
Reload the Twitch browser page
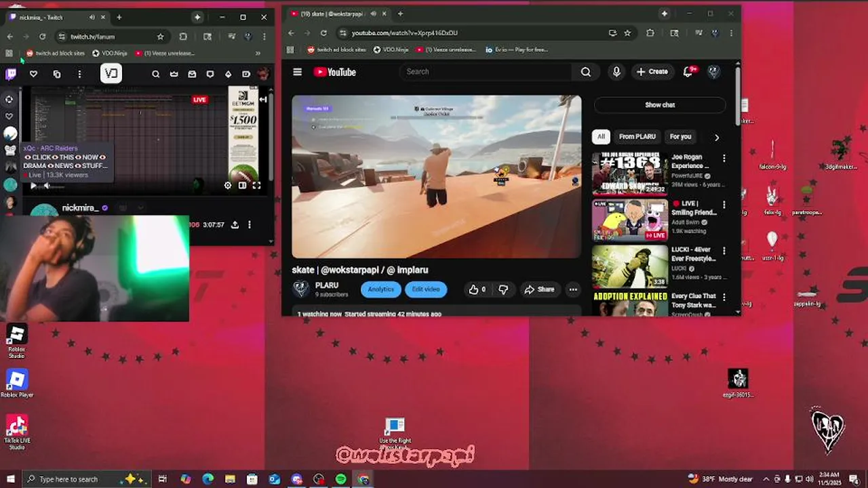(42, 37)
